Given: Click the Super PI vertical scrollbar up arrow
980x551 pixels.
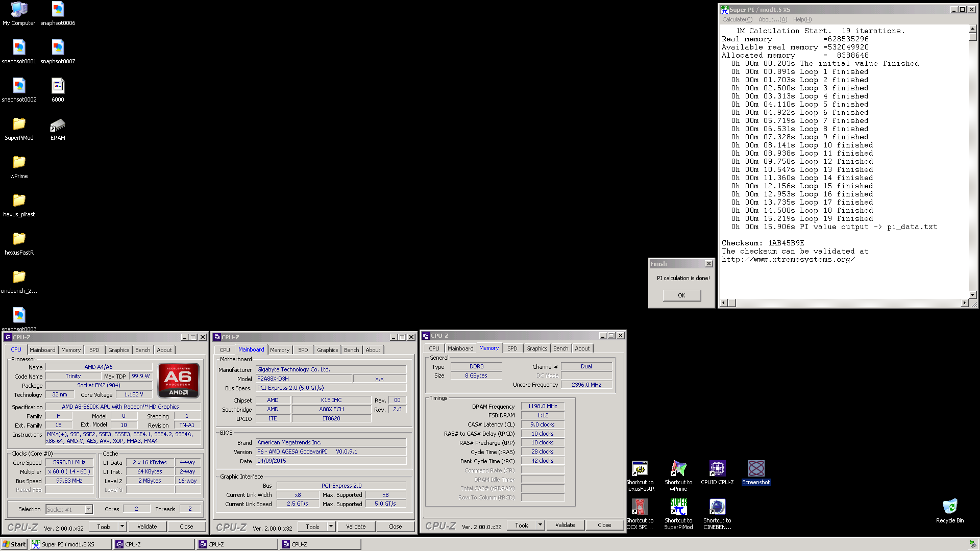Looking at the screenshot, I should click(972, 29).
